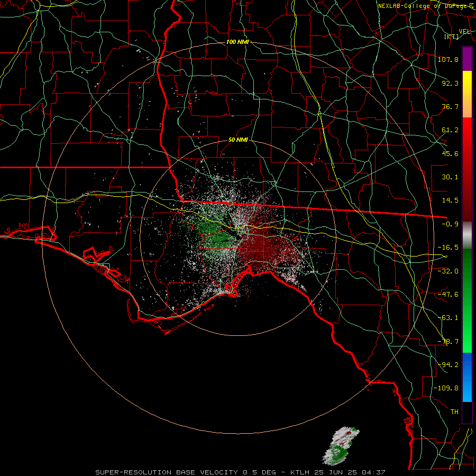
Task: Pick the green segment of the color bar
Action: tap(467, 300)
